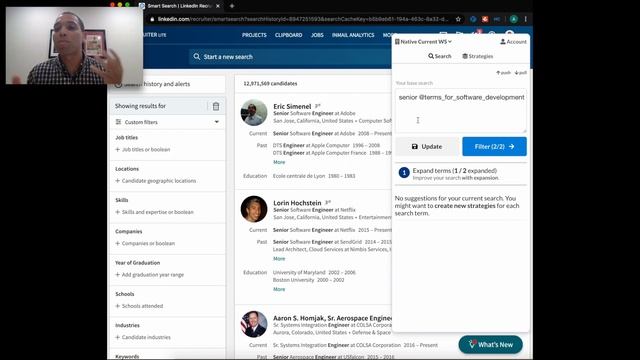Add Schools attended filter
Image resolution: width=640 pixels, height=360 pixels.
click(139, 306)
